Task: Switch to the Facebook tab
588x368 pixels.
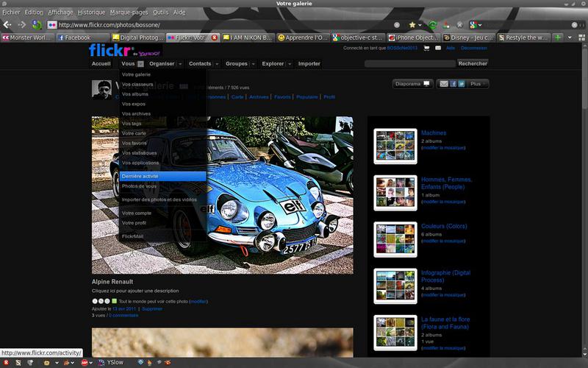Action: point(82,38)
